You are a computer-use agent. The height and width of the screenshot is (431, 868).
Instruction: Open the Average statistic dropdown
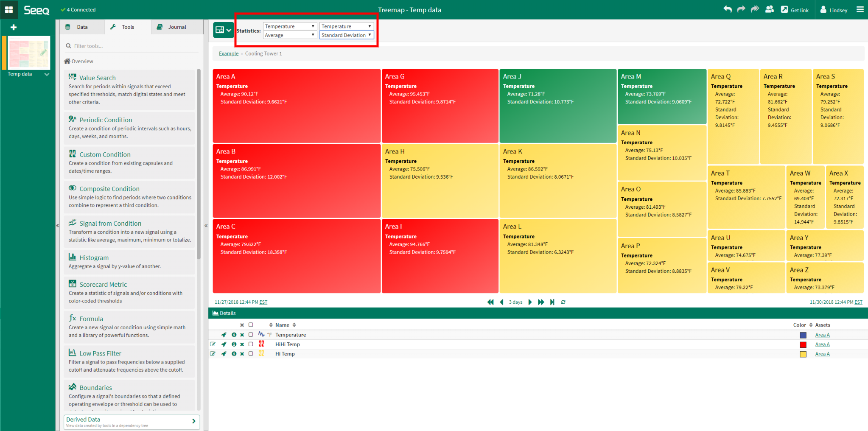(x=290, y=35)
